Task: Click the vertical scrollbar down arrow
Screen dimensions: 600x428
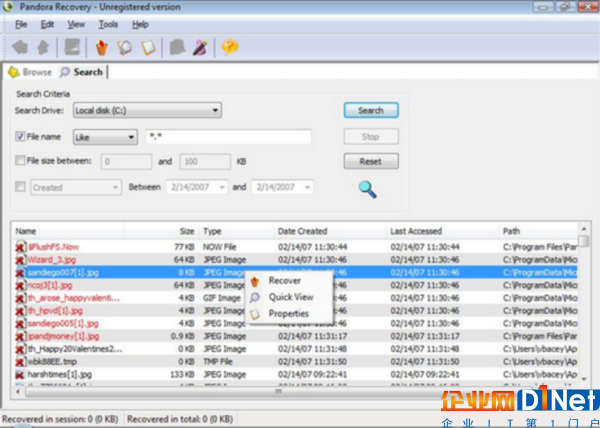Action: click(584, 379)
